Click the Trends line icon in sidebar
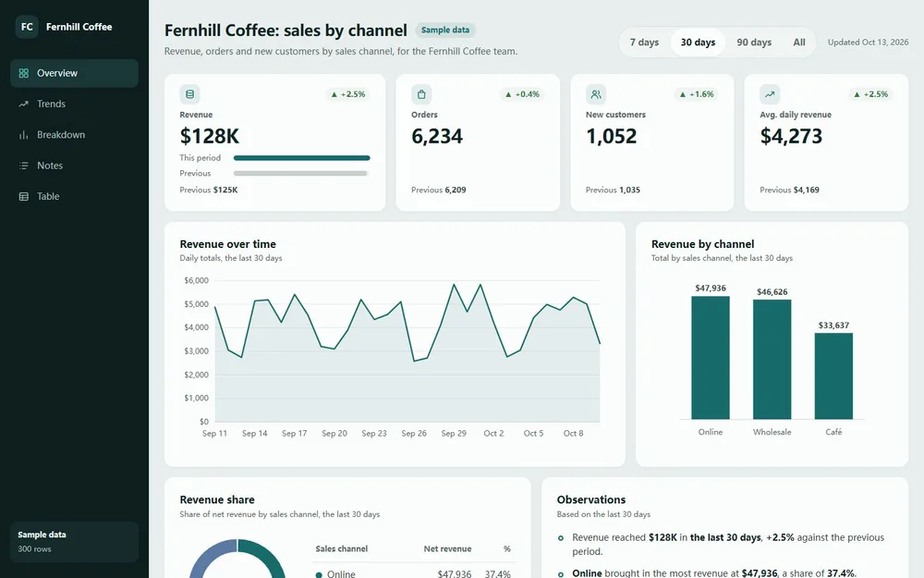 24,104
